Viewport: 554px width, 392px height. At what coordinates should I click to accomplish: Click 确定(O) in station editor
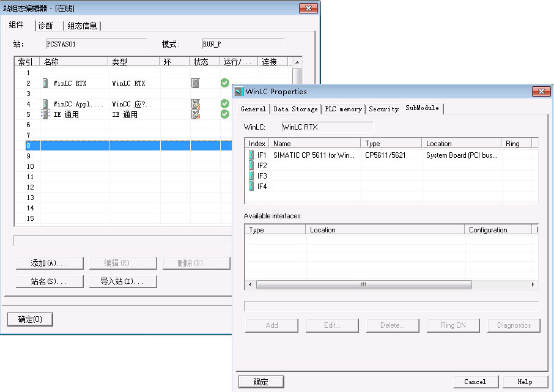[x=30, y=319]
